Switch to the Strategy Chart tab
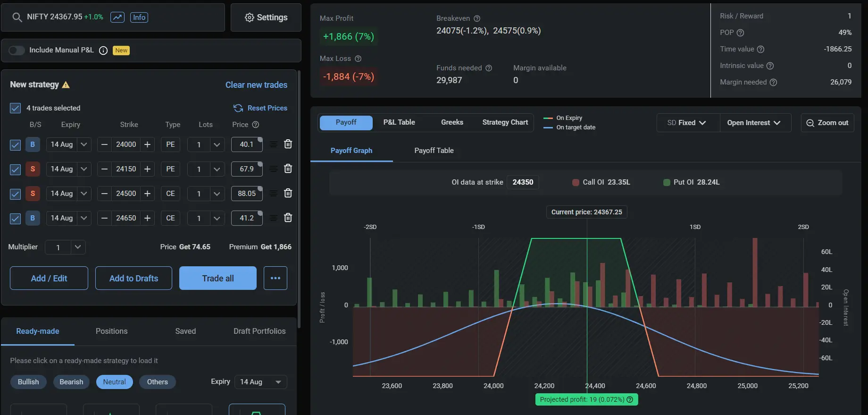Screen dimensions: 868x415 (505, 122)
